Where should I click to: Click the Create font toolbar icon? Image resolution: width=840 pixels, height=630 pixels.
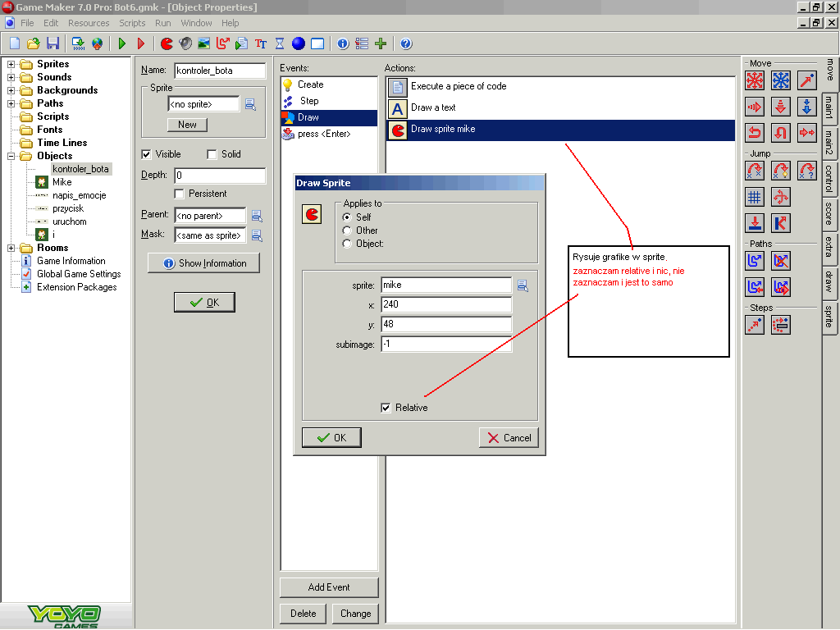(x=261, y=43)
